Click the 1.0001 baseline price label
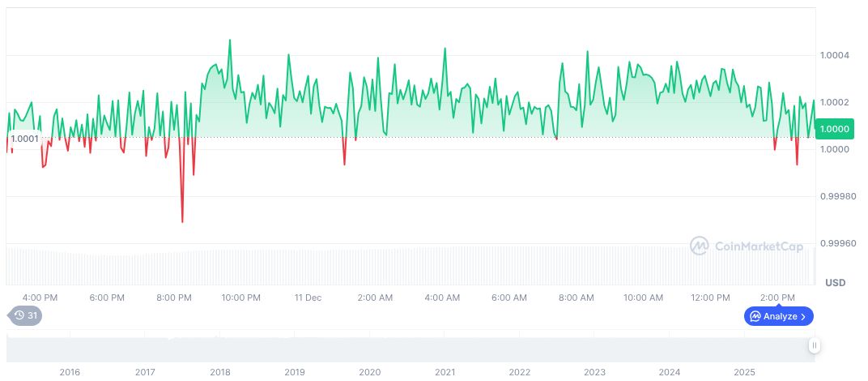This screenshot has height=381, width=868. (23, 139)
